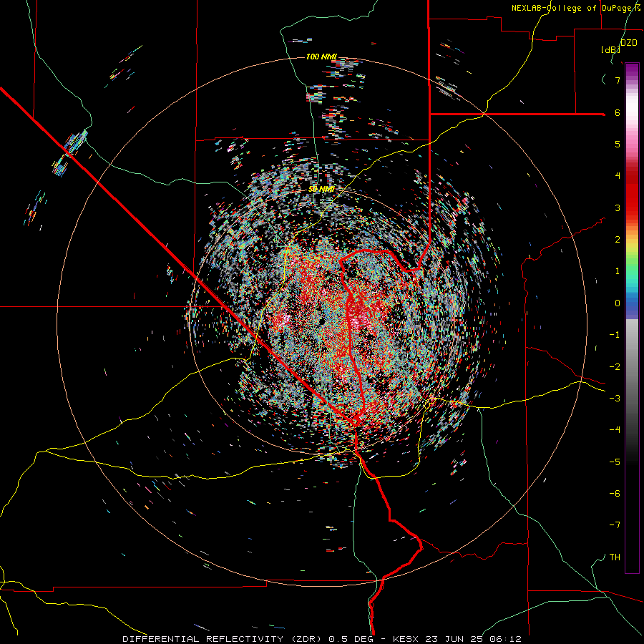
Task: Click the 3 value on the color scale
Action: (618, 208)
